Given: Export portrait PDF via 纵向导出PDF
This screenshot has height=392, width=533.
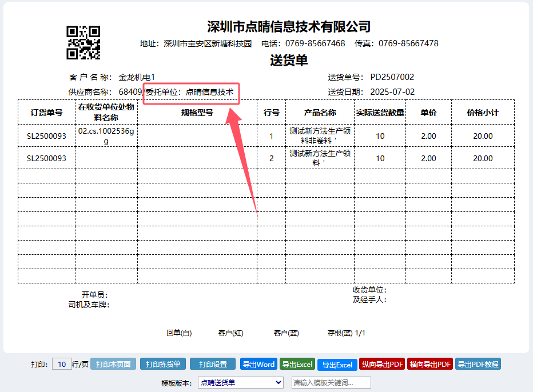Looking at the screenshot, I should tap(382, 364).
